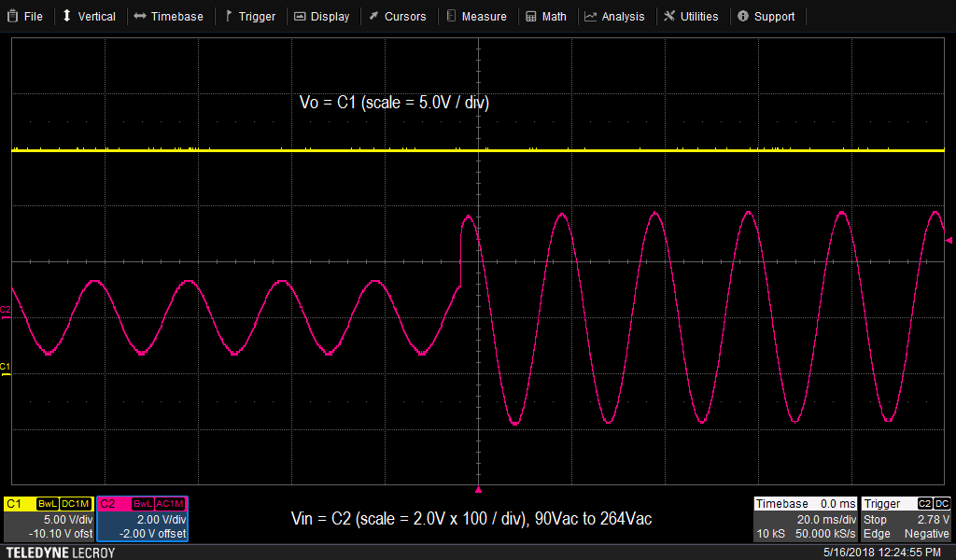Screen dimensions: 956x560
Task: Open the File menu
Action: [x=25, y=16]
